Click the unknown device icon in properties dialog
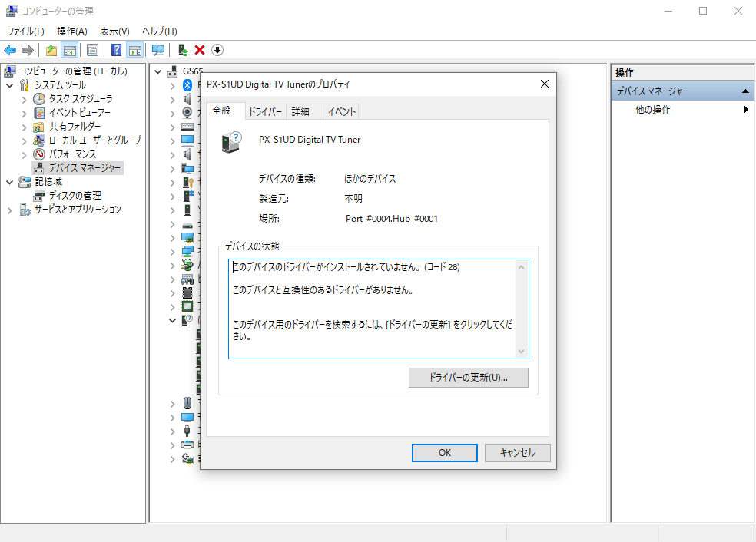 (231, 142)
